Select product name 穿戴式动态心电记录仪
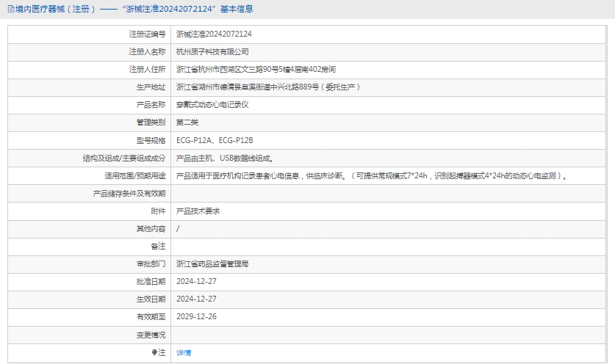Image resolution: width=615 pixels, height=364 pixels. pyautogui.click(x=212, y=105)
